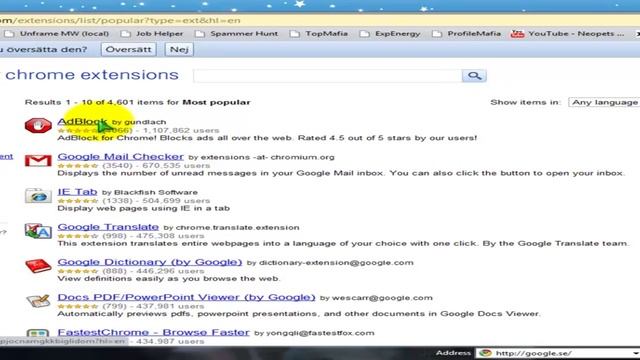Viewport: 640px width, 360px height.
Task: Open the YouTube - Neopets bookmark
Action: [x=568, y=34]
